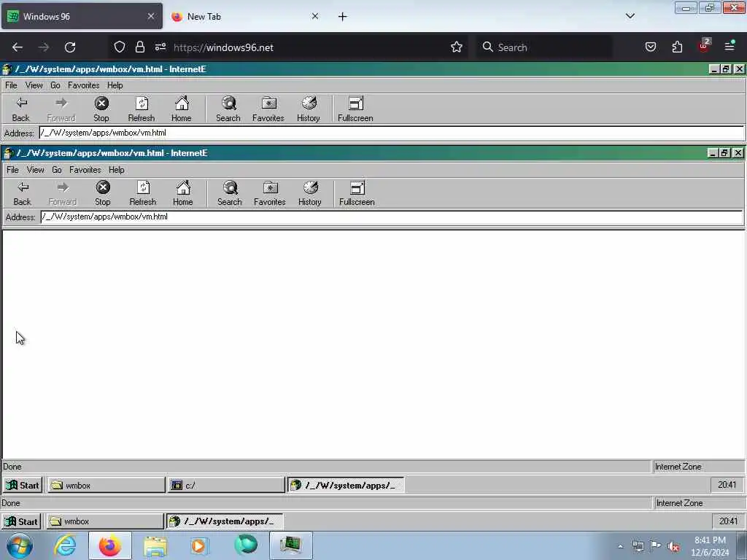Select wmbox in the outer taskbar
Screen dimensions: 747x560
(104, 521)
